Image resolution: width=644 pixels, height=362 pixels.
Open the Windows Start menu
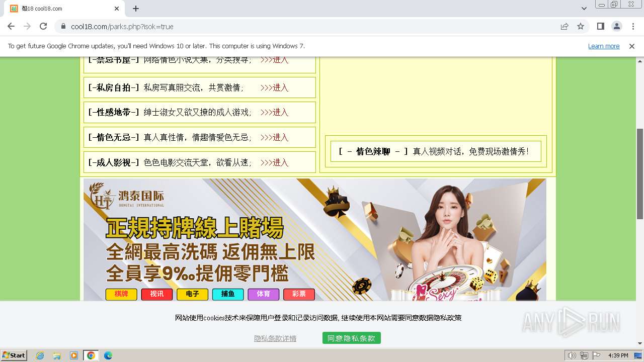[14, 355]
